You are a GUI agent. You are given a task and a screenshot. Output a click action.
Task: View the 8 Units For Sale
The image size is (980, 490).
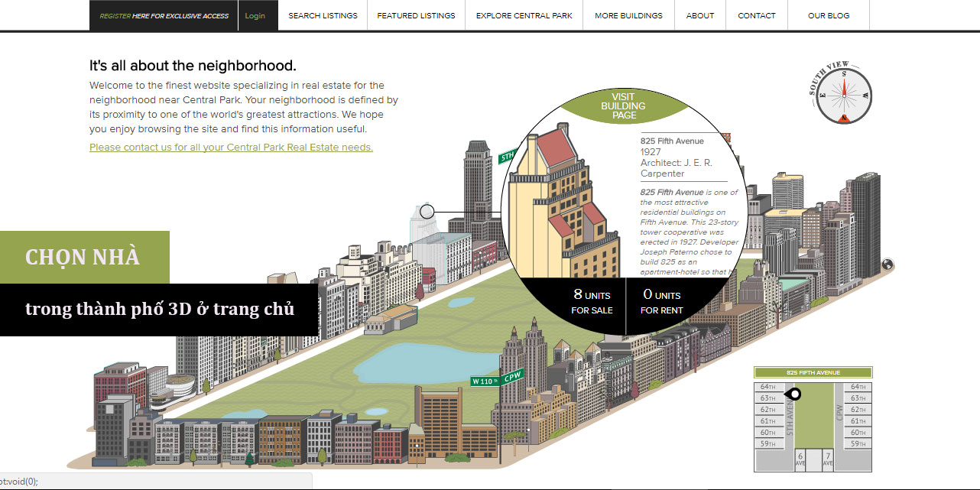click(x=592, y=302)
